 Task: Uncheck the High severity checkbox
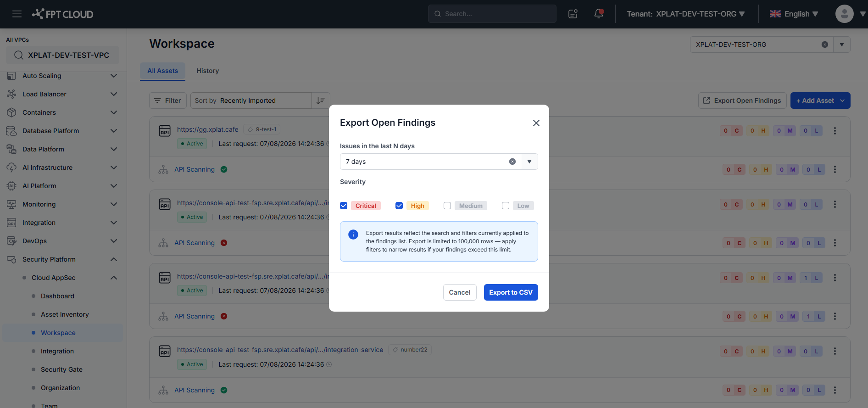click(x=399, y=206)
